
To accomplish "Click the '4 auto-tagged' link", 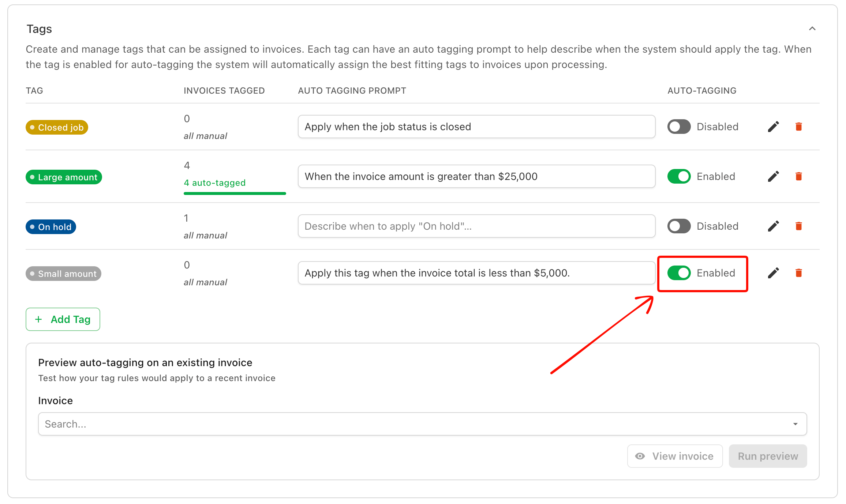I will [215, 183].
